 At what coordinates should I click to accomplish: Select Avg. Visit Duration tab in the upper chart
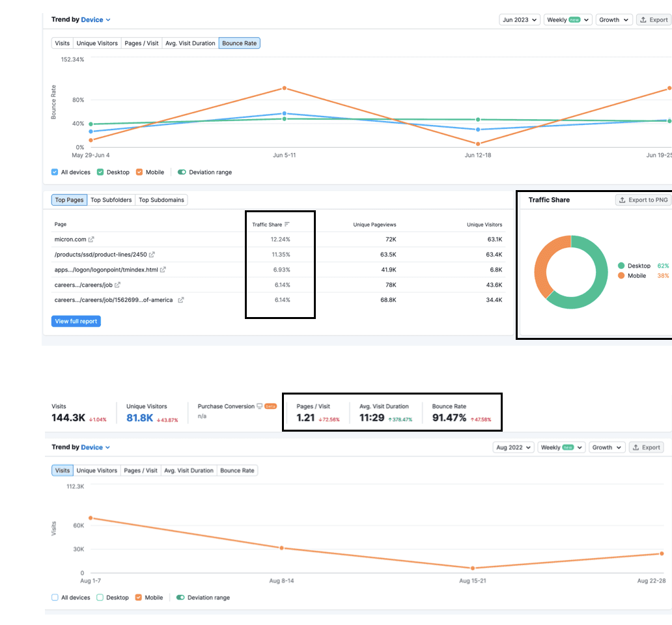coord(190,43)
